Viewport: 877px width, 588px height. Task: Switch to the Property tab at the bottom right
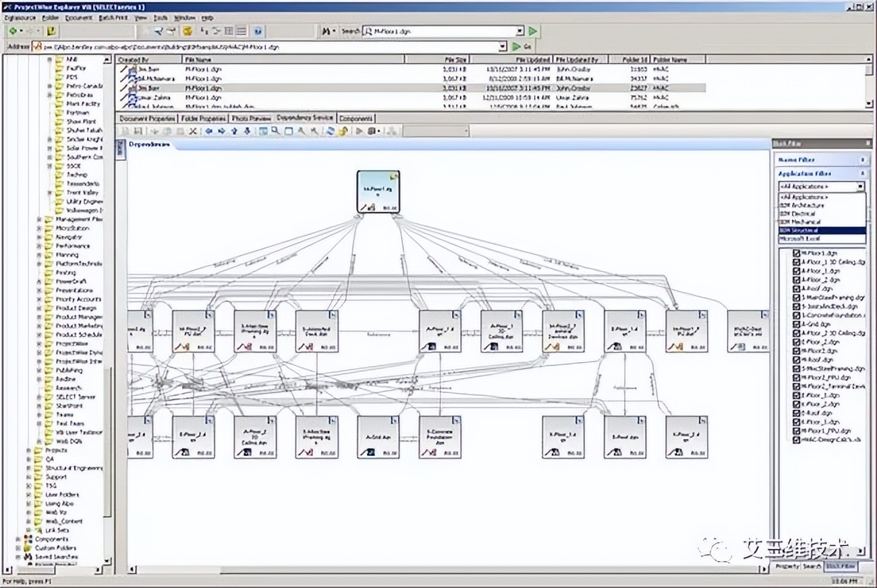coord(787,566)
